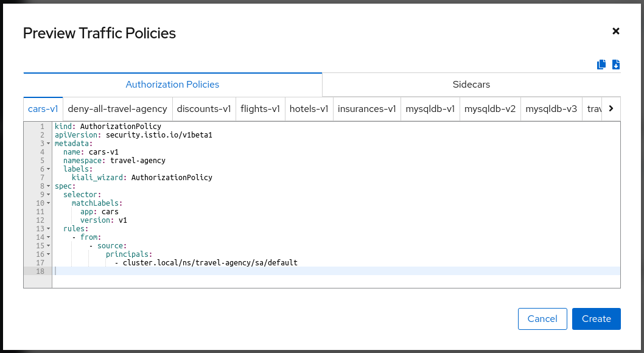
Task: Collapse the rules fold arrow on line 13
Action: pos(48,229)
